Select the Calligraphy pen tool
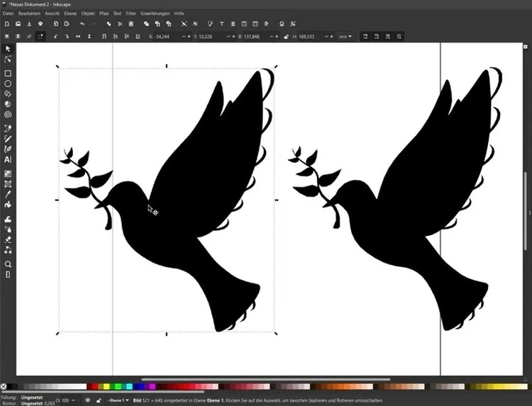This screenshot has height=406, width=532. (x=8, y=149)
